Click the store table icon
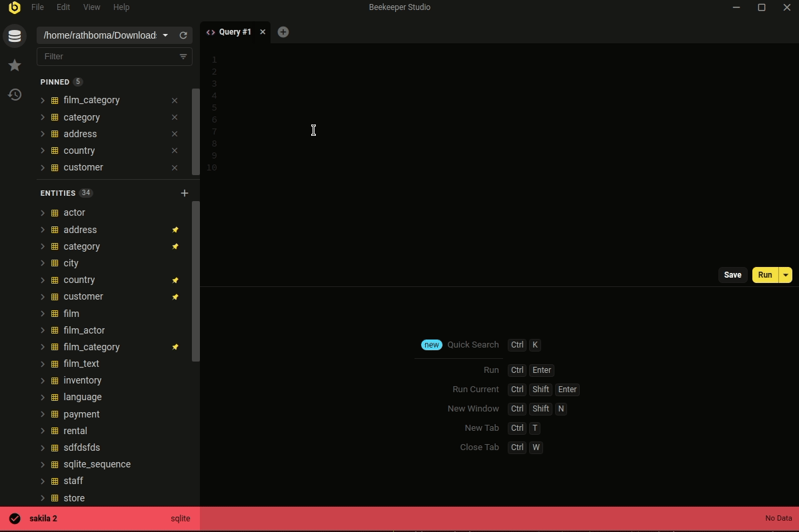 pos(55,499)
